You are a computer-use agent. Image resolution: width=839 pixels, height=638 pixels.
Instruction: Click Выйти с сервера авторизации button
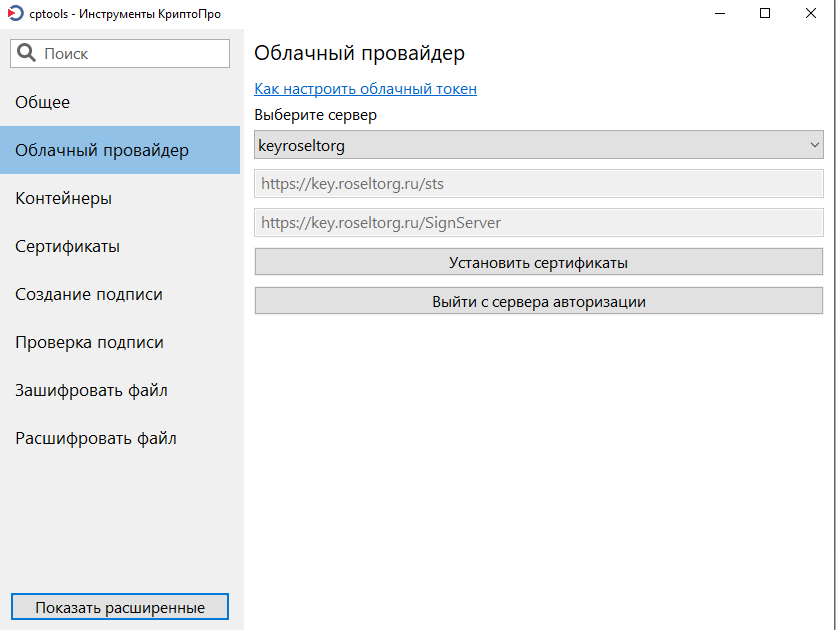click(x=539, y=301)
